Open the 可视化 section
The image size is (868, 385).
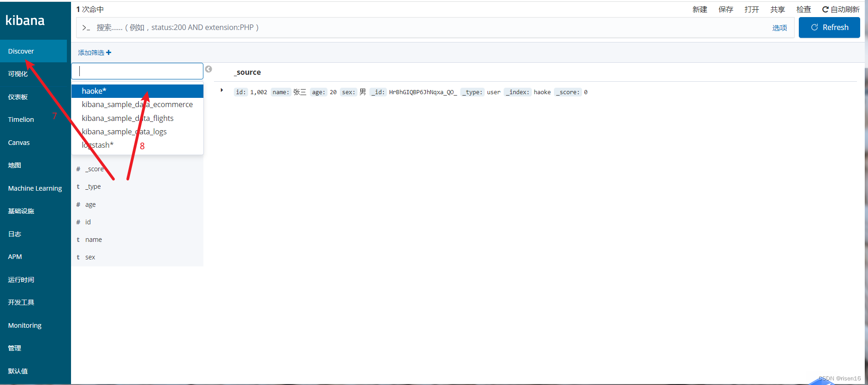pos(18,74)
